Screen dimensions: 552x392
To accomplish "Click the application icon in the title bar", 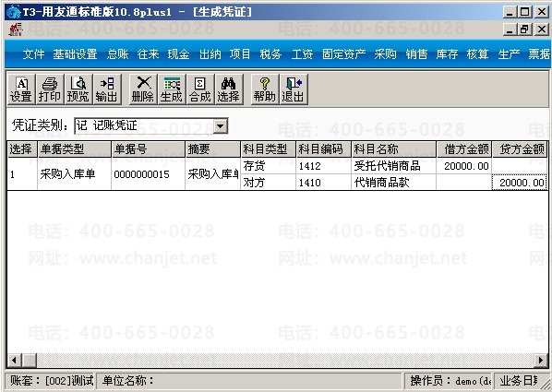I will pos(13,12).
